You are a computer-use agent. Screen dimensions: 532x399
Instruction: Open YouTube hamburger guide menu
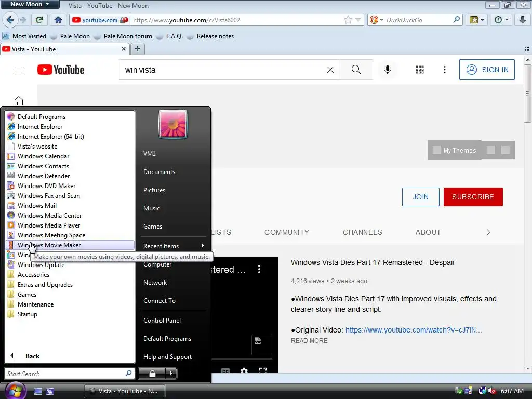19,70
